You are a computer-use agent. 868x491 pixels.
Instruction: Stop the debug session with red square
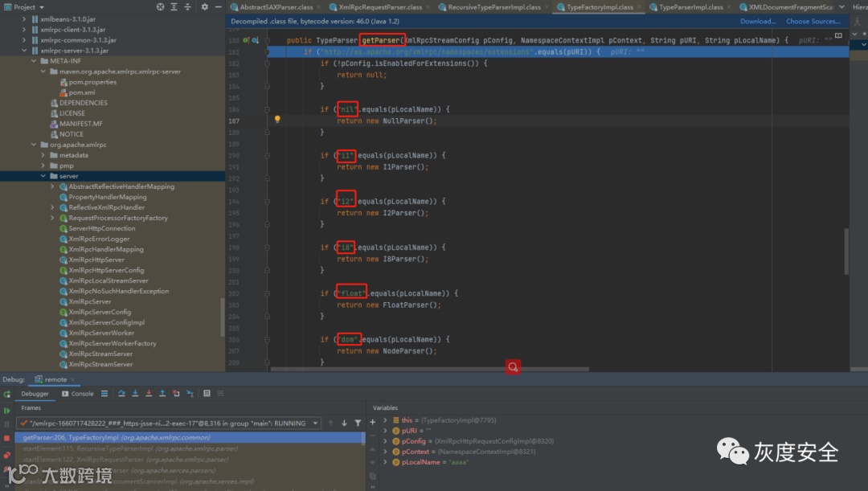click(6, 438)
